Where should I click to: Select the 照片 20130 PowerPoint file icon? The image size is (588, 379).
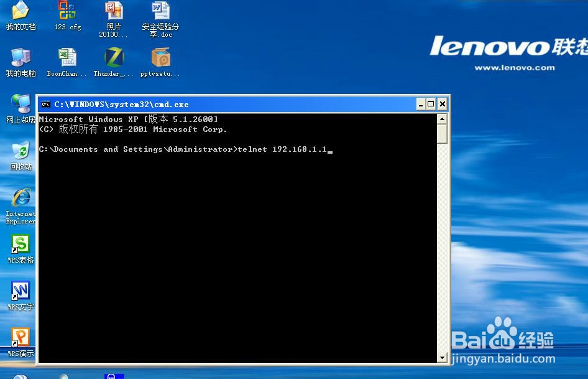(x=114, y=11)
